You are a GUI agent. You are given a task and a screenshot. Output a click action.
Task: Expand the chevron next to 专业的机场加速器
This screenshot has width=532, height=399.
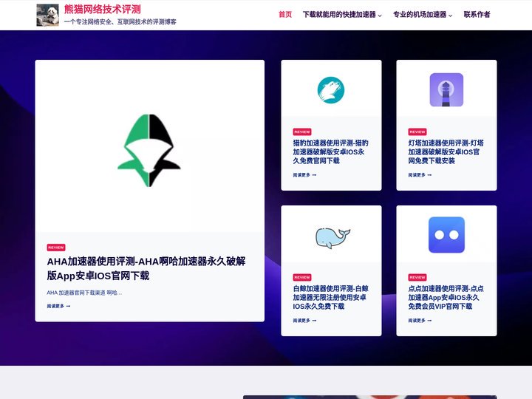pos(450,16)
